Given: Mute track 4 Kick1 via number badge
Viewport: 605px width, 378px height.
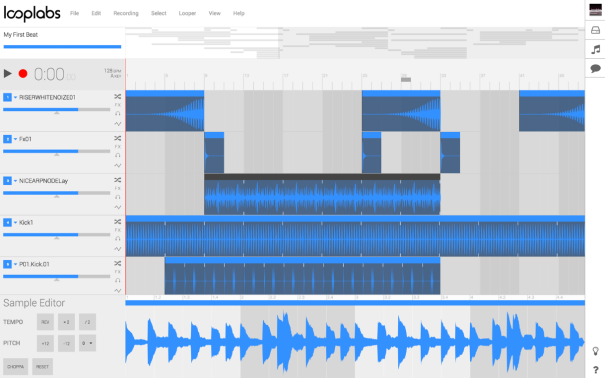Looking at the screenshot, I should coord(7,222).
